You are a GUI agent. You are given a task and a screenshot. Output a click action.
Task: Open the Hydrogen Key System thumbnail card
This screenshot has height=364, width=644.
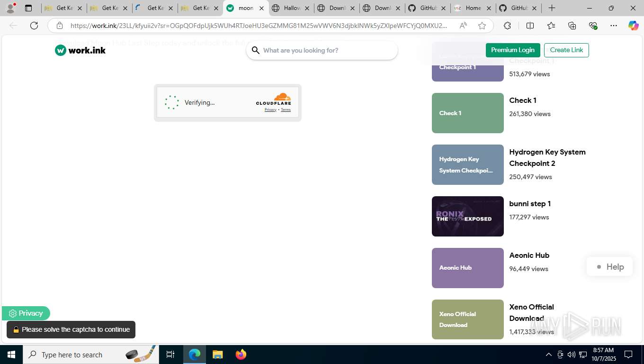[468, 164]
